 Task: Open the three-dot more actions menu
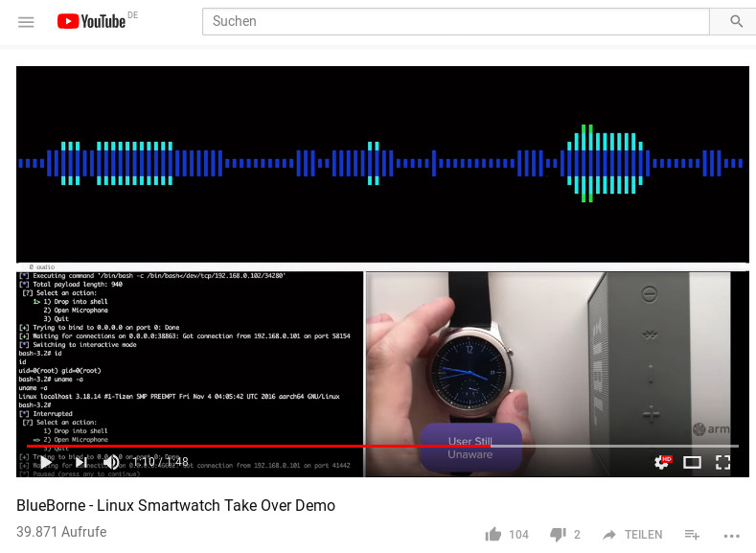pos(731,536)
